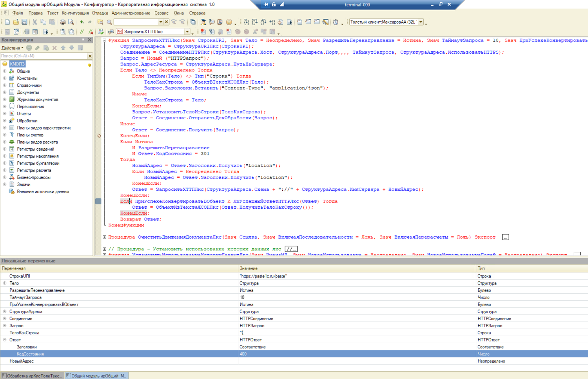Click the Cut scissors icon
The width and height of the screenshot is (588, 379).
(x=34, y=22)
